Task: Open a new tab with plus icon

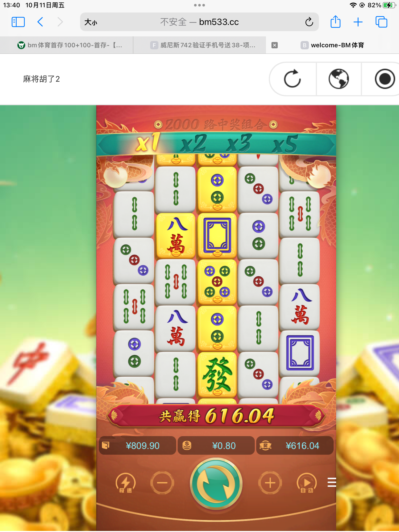Action: (x=358, y=22)
